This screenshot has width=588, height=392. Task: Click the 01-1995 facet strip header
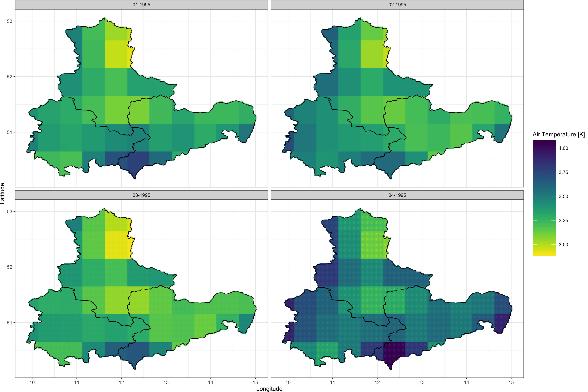point(141,5)
